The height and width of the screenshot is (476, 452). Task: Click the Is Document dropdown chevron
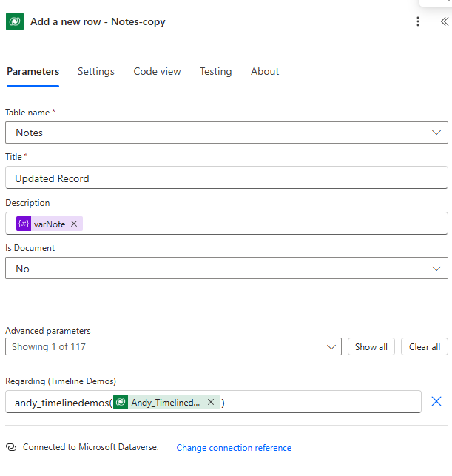[x=436, y=269]
